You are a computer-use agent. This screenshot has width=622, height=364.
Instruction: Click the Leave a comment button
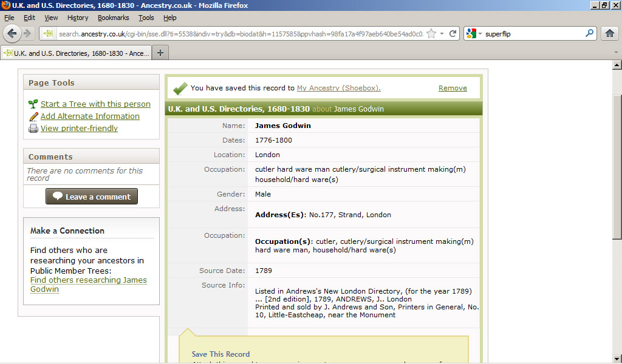pyautogui.click(x=92, y=197)
